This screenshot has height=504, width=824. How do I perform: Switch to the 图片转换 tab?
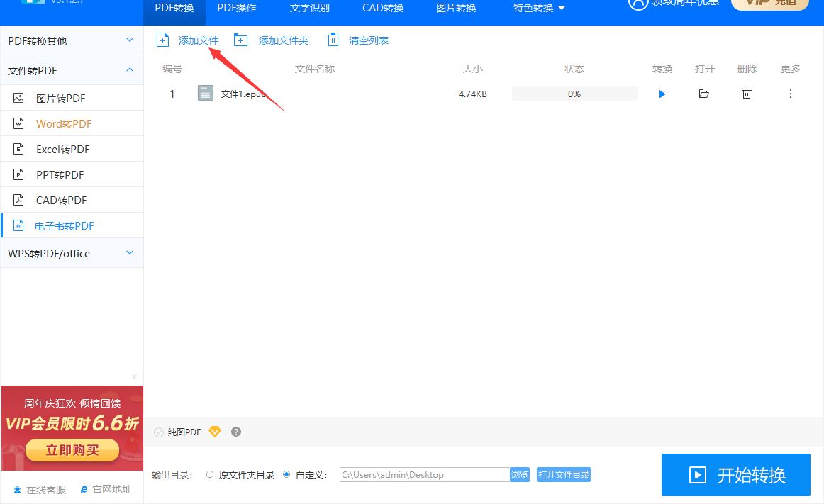456,8
